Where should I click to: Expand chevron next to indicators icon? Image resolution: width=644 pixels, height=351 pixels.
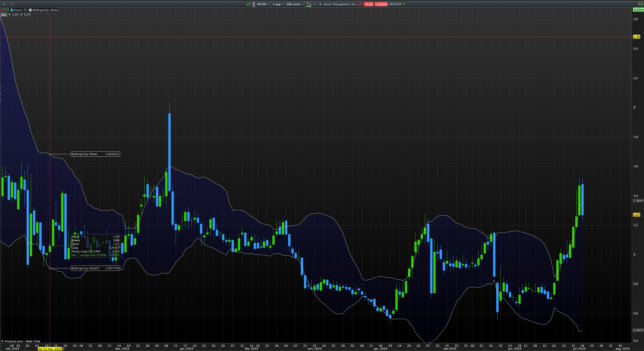click(314, 4)
